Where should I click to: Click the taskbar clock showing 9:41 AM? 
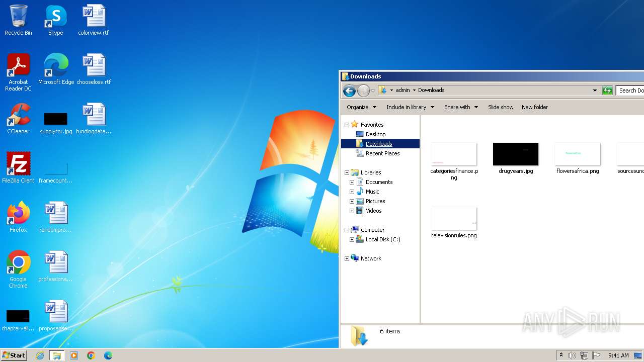click(618, 355)
